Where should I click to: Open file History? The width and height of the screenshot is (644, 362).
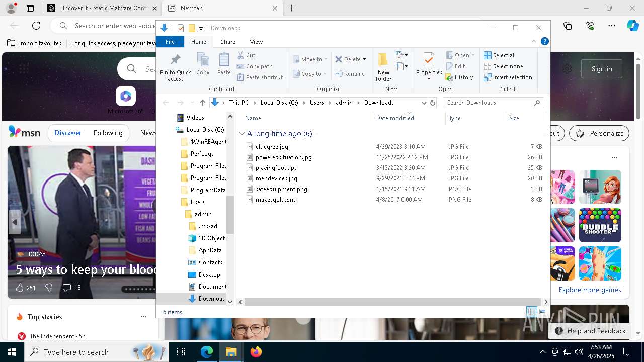(x=459, y=77)
